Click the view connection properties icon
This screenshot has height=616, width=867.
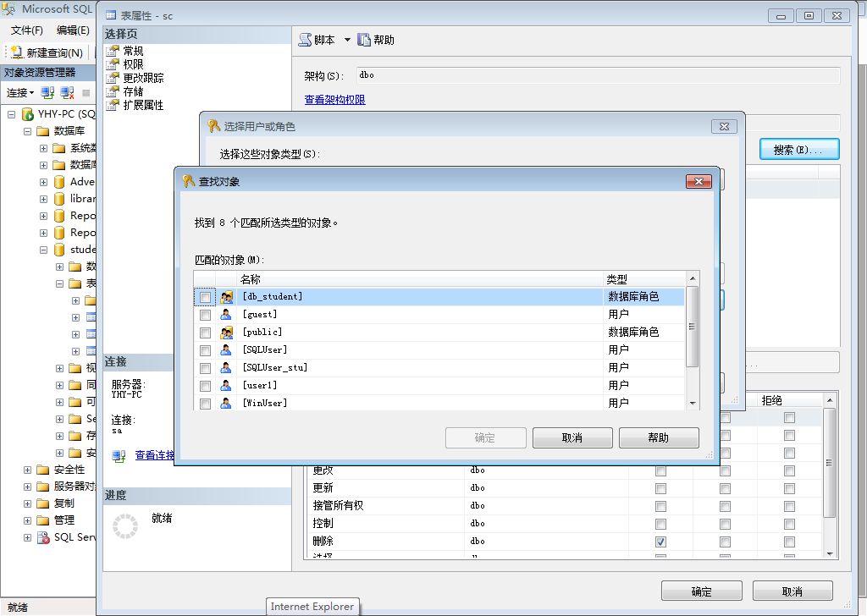(x=119, y=456)
